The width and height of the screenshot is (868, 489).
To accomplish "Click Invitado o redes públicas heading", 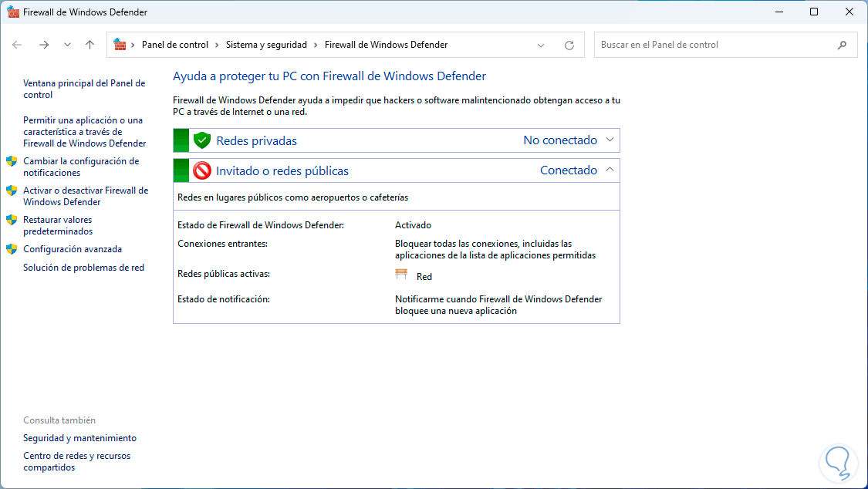I will [282, 171].
